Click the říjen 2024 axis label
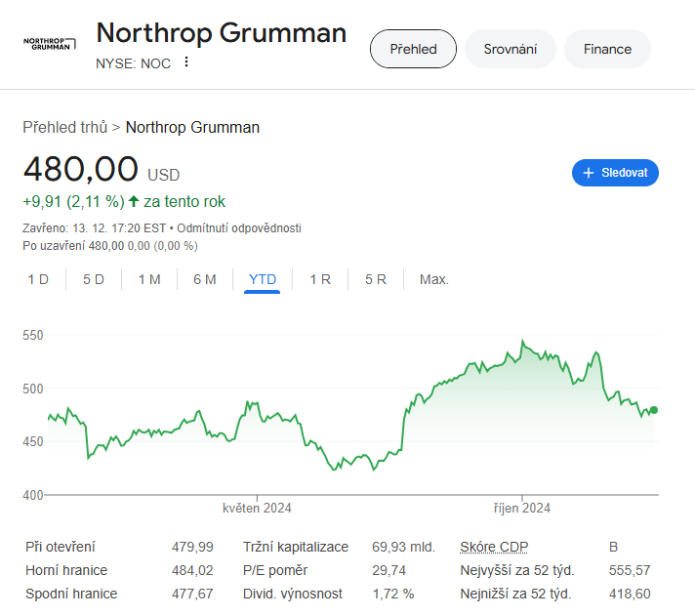Viewport: 695px width, 616px height. pyautogui.click(x=522, y=508)
